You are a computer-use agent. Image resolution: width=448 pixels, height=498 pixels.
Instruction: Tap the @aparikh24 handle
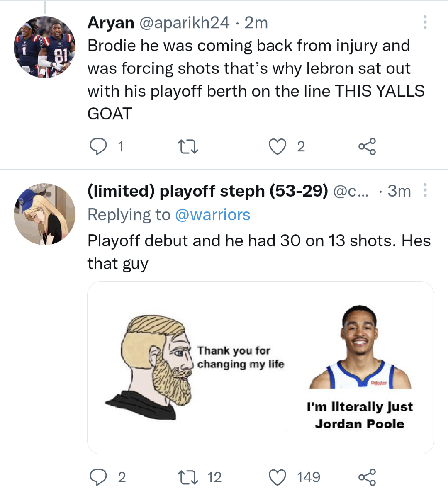click(184, 23)
